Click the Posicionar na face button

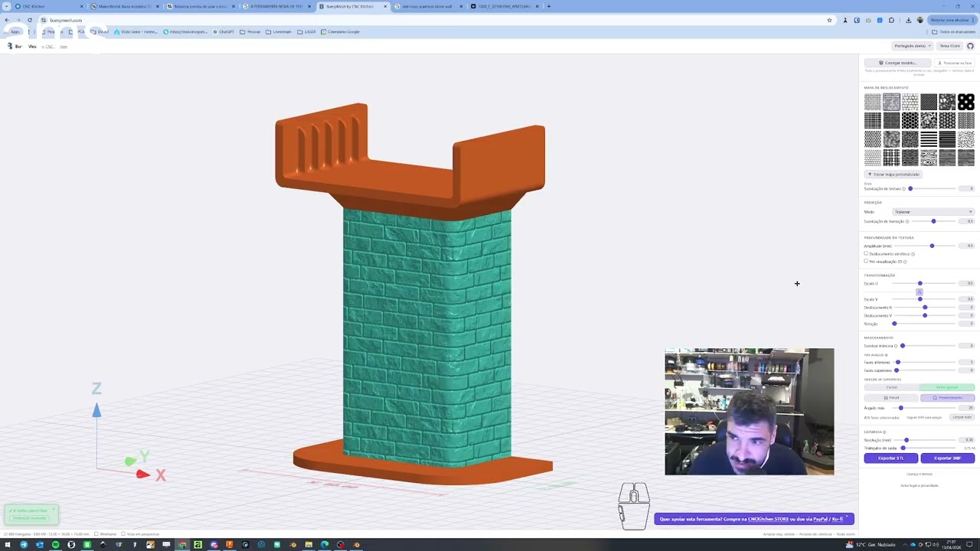click(954, 63)
